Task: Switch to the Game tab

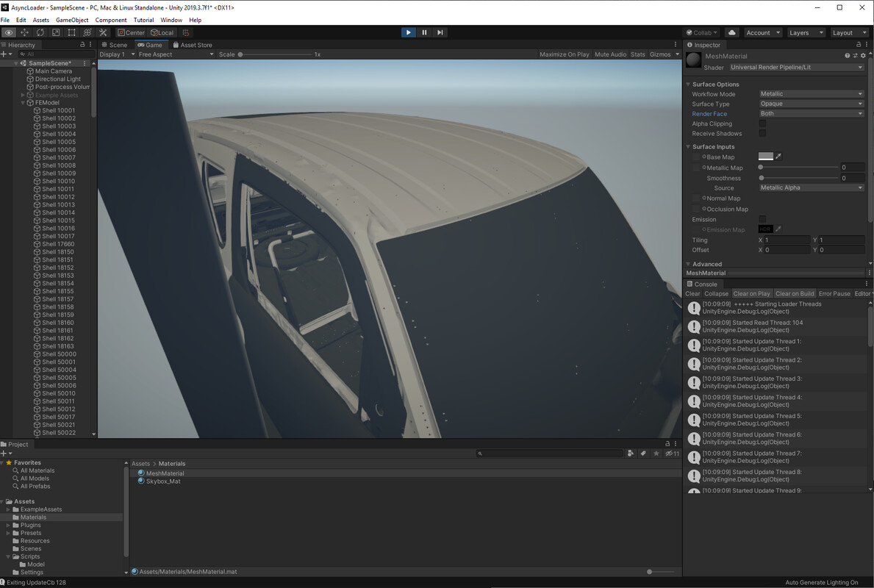Action: point(150,44)
